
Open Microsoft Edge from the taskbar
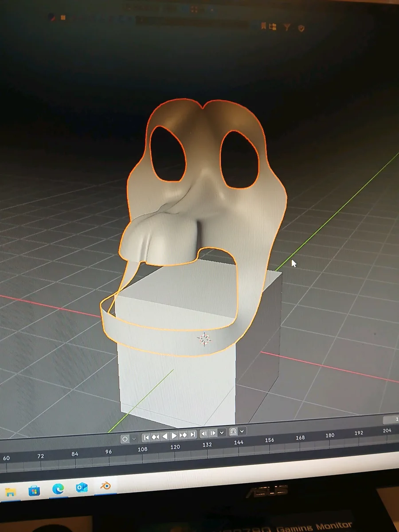[x=58, y=489]
